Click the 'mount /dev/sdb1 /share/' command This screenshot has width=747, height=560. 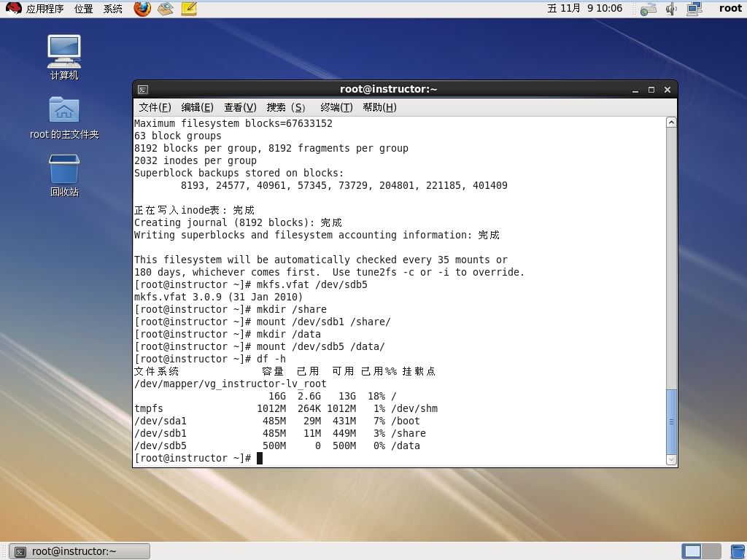tap(323, 322)
